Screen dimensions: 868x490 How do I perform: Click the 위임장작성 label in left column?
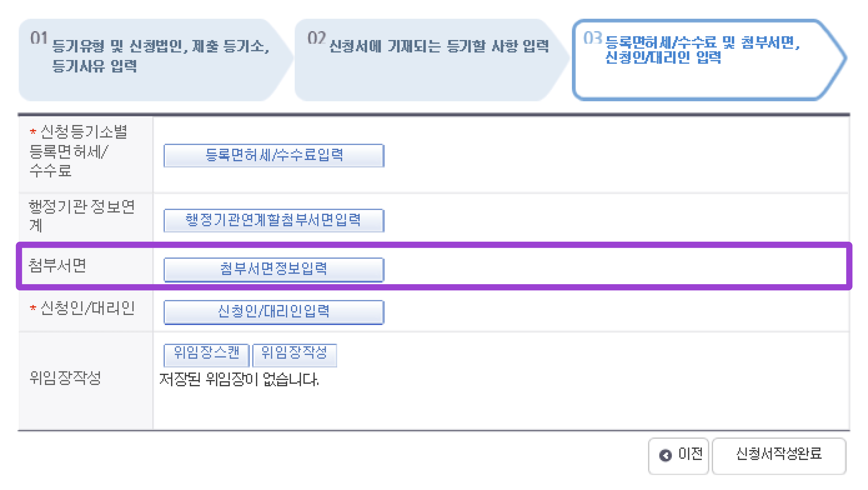(65, 378)
